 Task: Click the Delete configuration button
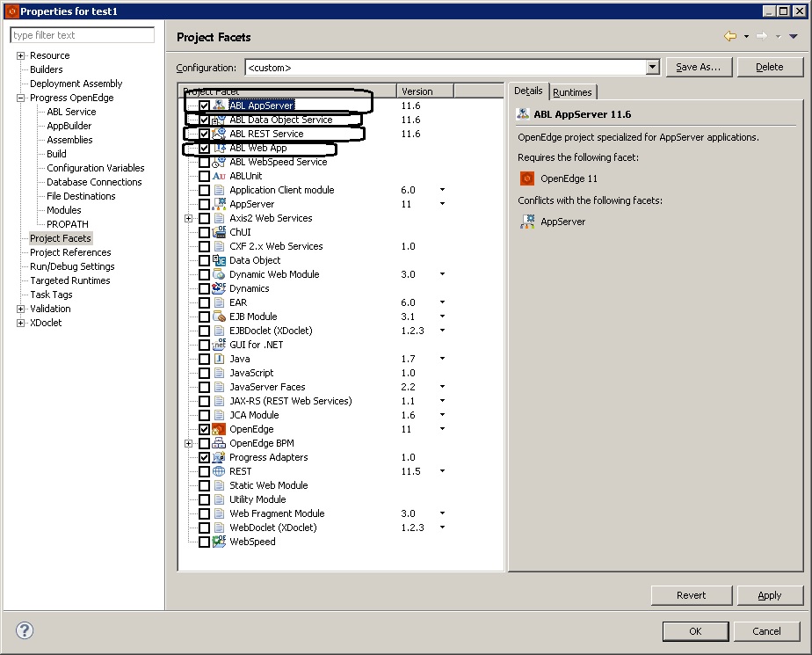[x=770, y=67]
